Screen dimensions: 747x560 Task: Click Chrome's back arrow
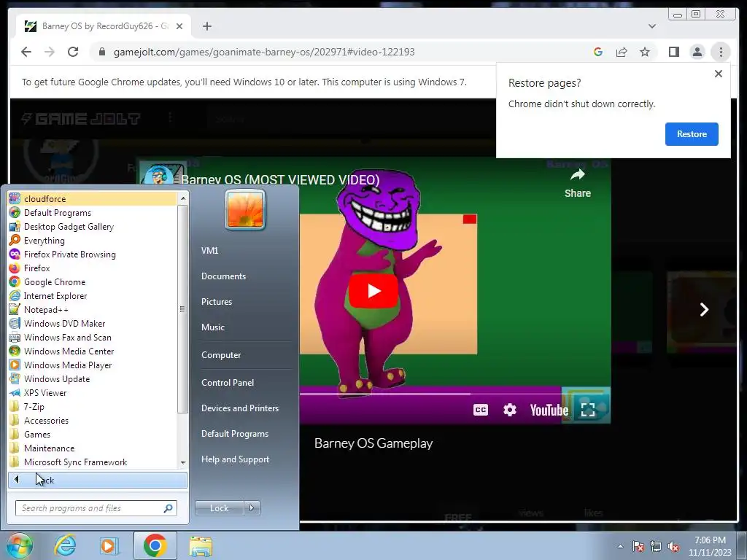click(26, 52)
